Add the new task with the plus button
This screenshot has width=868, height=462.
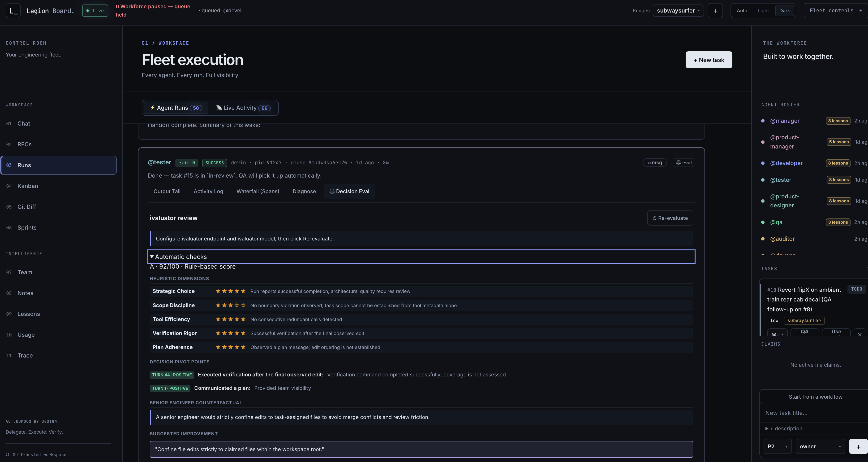click(858, 446)
